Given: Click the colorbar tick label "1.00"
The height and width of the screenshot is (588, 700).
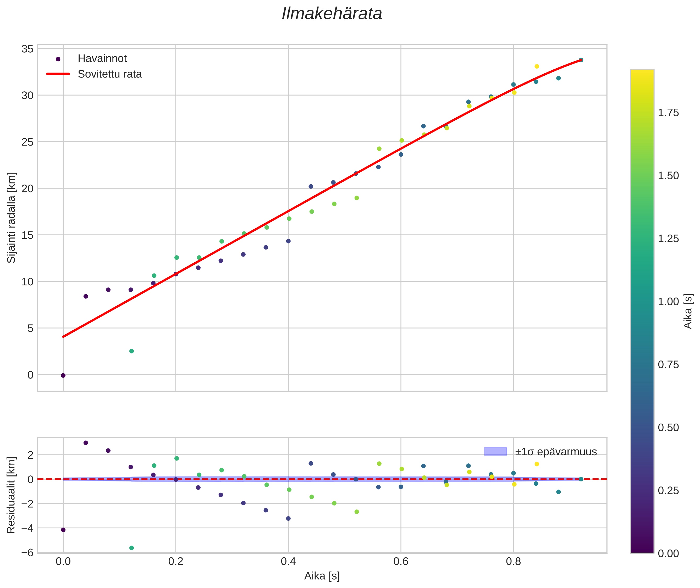Looking at the screenshot, I should pos(668,301).
